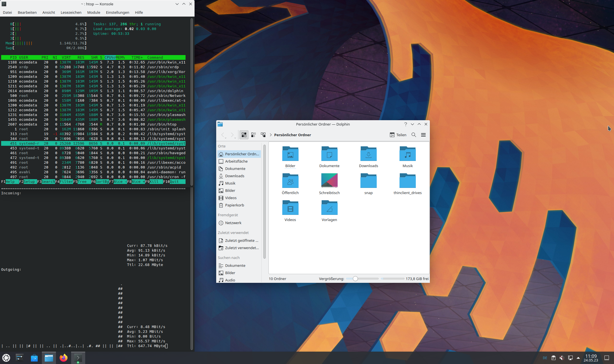Expand hidden system tray icons arrow
This screenshot has width=614, height=364.
point(578,358)
